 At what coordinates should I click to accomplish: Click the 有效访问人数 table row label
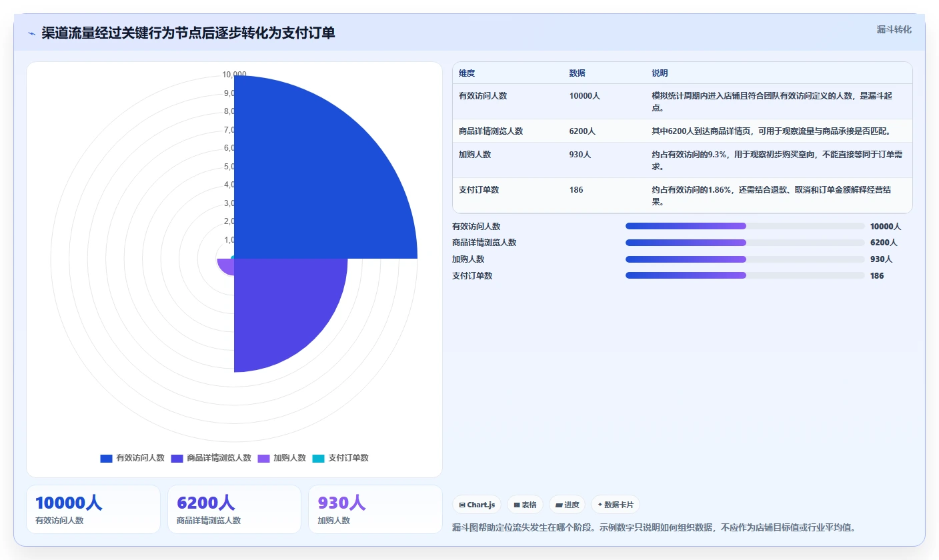(483, 96)
